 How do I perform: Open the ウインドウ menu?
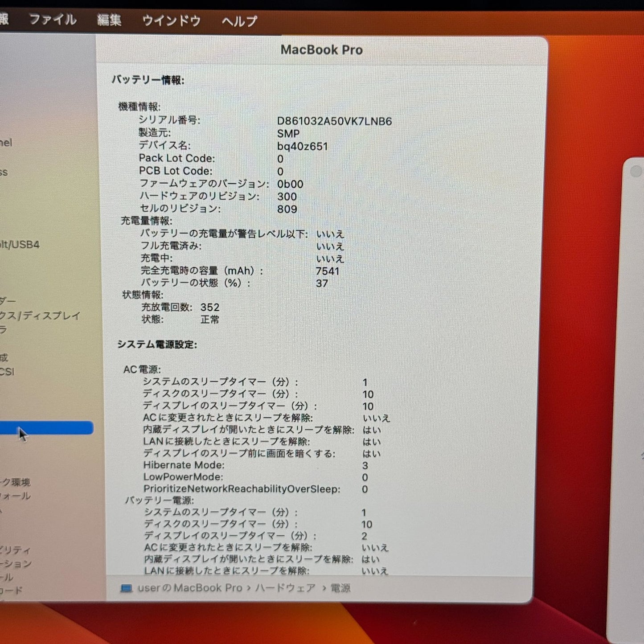pyautogui.click(x=172, y=21)
